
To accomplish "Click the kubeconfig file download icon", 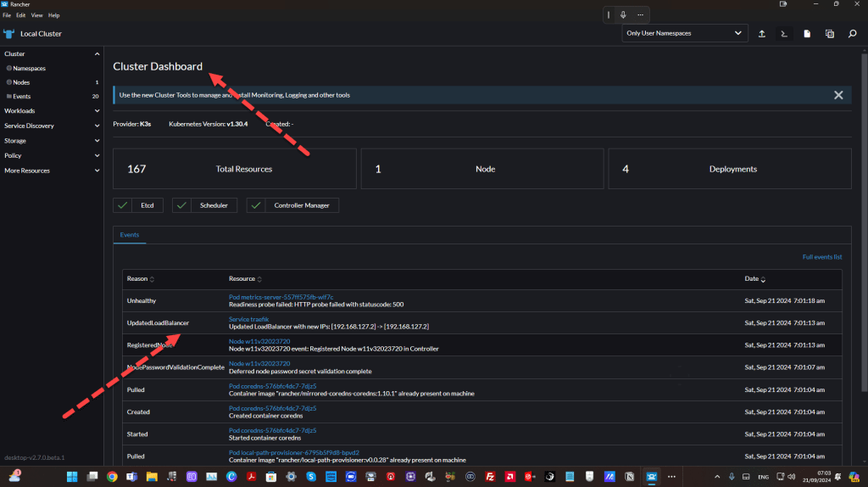I will [807, 34].
